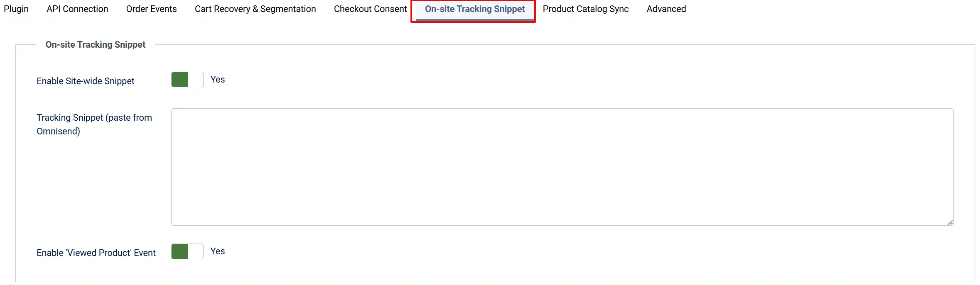Click white knob of Site-wide Snippet switch
980x285 pixels.
pos(196,80)
